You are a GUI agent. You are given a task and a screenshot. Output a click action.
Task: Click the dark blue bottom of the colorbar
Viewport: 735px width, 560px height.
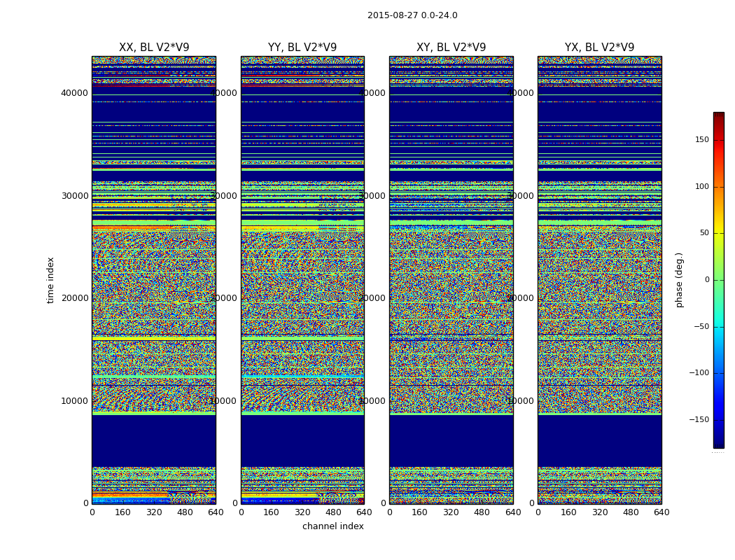(x=718, y=444)
